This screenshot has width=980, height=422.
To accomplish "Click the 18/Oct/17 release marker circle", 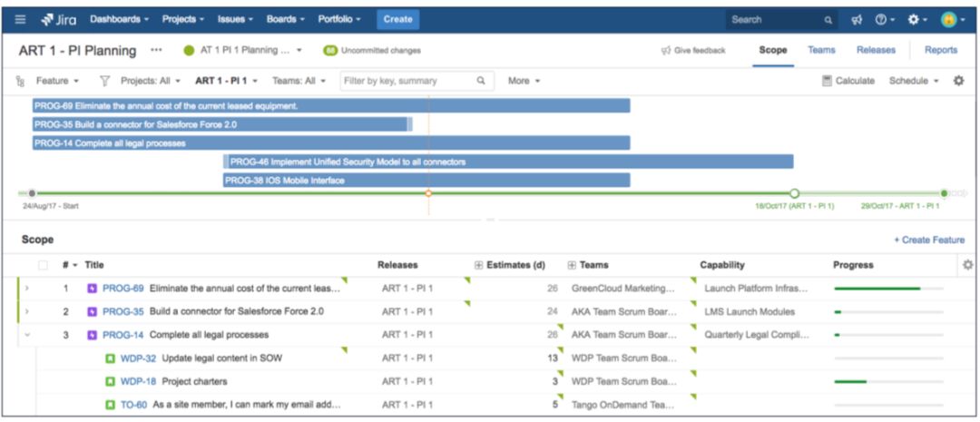I will coord(794,193).
